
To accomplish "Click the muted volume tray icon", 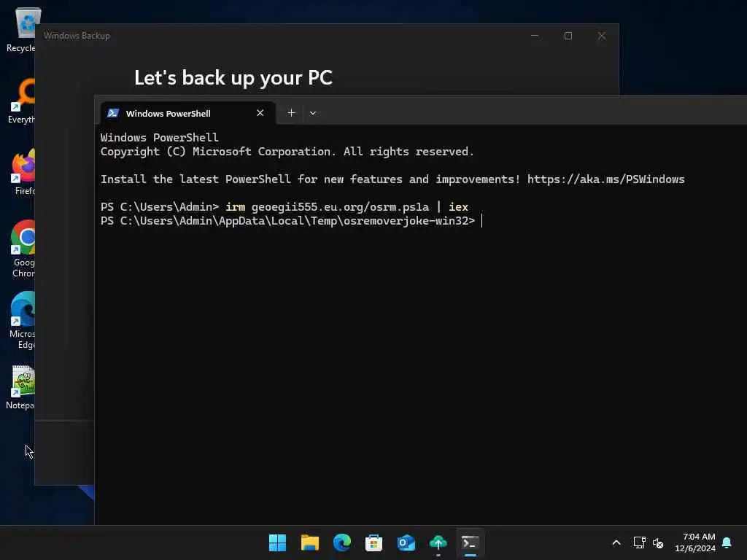I will pyautogui.click(x=658, y=542).
